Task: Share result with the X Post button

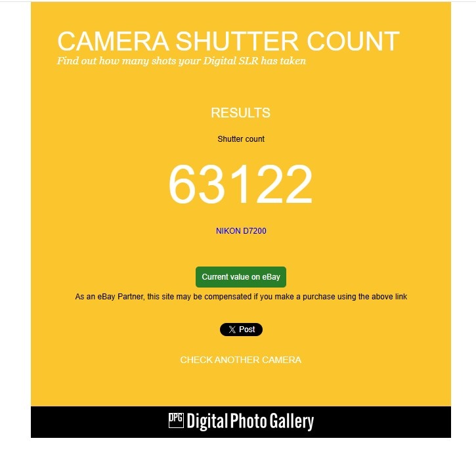Action: pyautogui.click(x=241, y=330)
